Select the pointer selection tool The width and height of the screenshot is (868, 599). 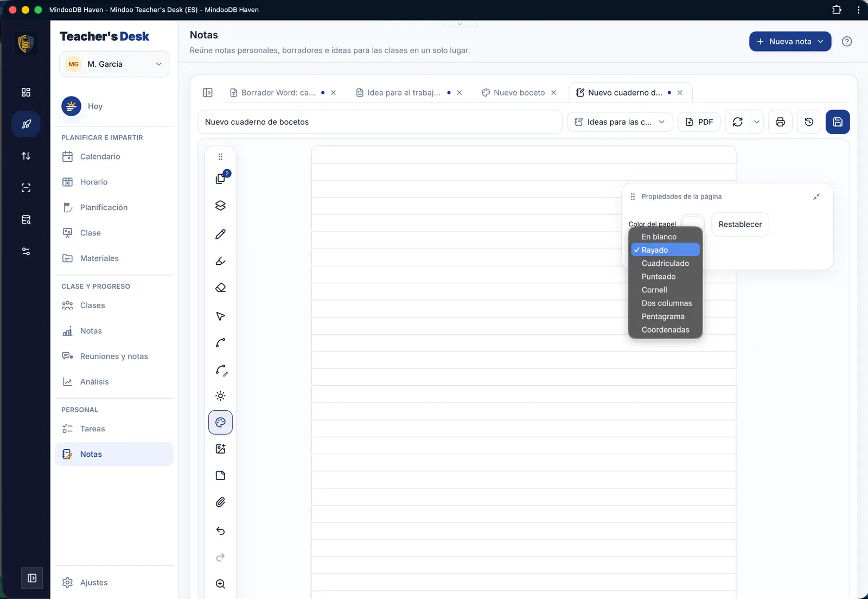(x=220, y=316)
